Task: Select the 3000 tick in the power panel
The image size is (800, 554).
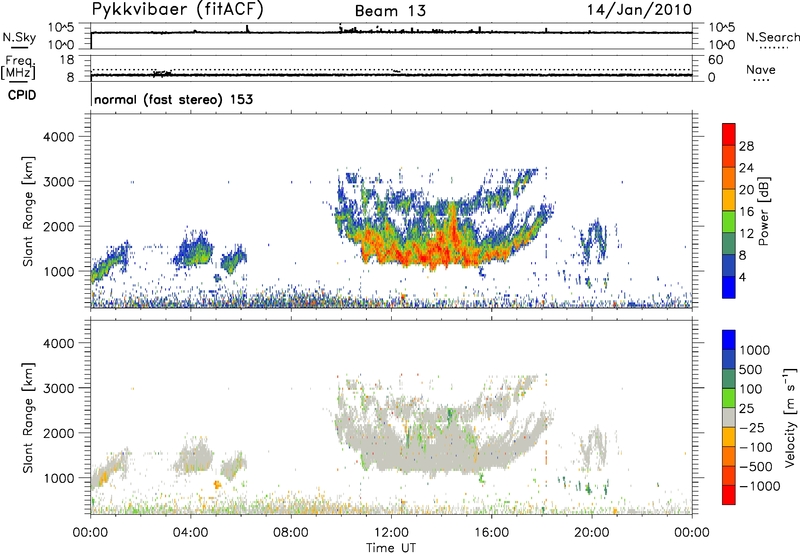Action: [58, 182]
